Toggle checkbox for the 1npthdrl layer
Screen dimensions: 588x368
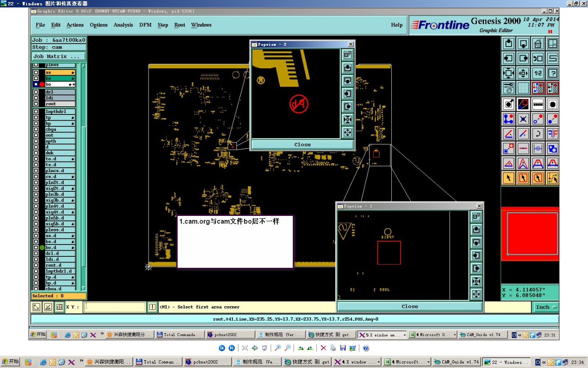(36, 112)
